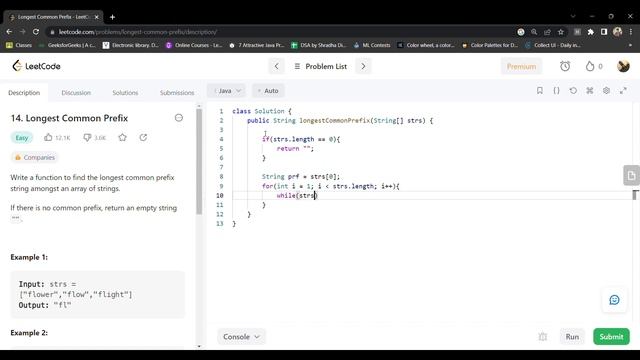Image resolution: width=640 pixels, height=360 pixels.
Task: Click the editor bookmark icon
Action: pyautogui.click(x=540, y=91)
